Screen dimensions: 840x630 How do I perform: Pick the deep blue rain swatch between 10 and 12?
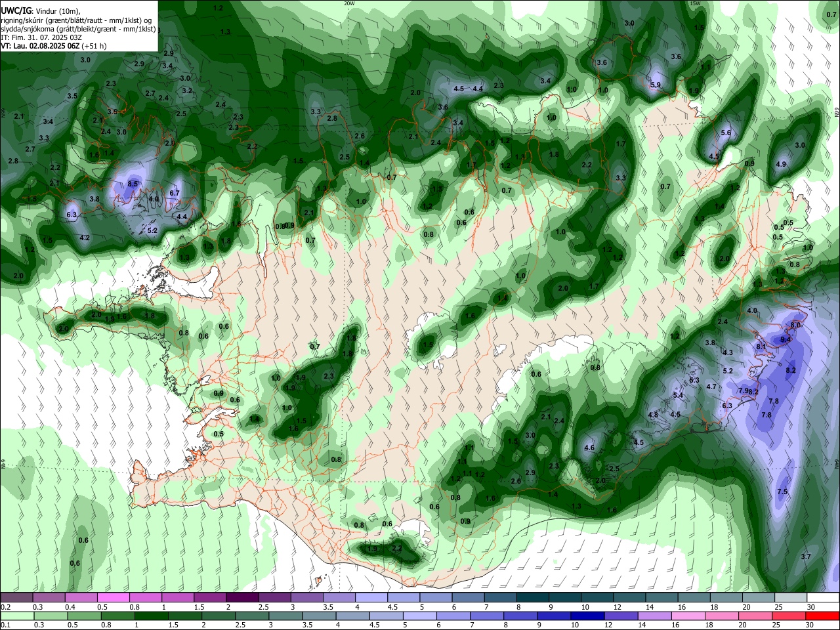[587, 616]
